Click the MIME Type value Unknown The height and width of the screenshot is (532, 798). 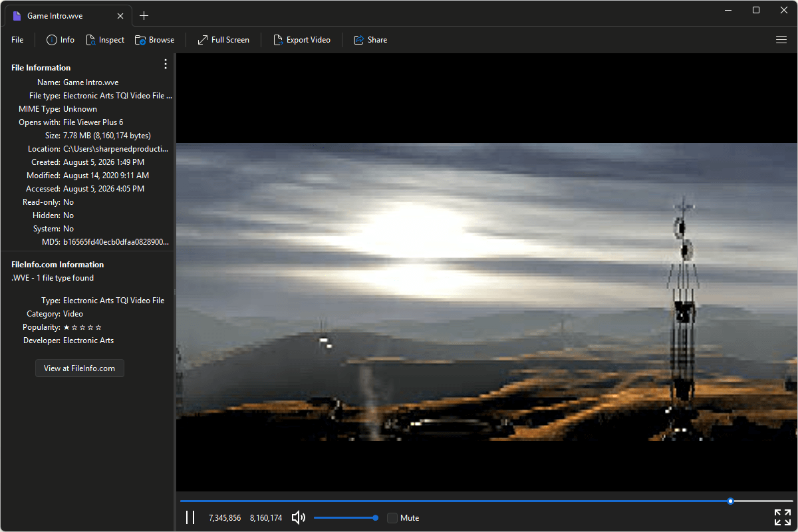point(80,109)
